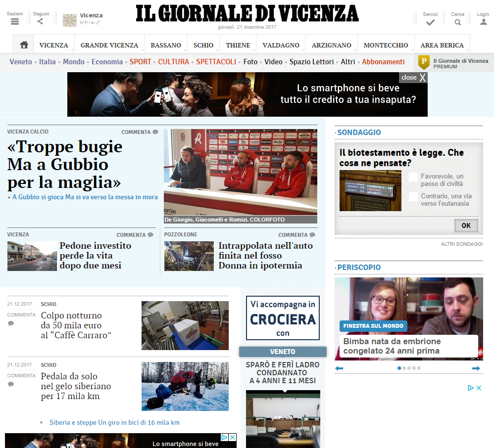Open the VICENZA section tab
494x448 pixels.
tap(54, 45)
